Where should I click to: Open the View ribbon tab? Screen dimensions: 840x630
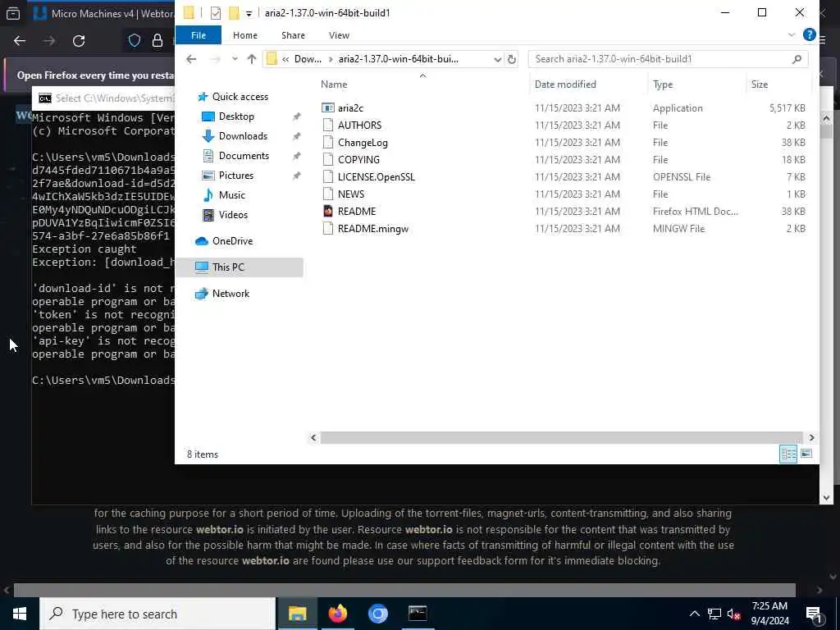click(339, 34)
